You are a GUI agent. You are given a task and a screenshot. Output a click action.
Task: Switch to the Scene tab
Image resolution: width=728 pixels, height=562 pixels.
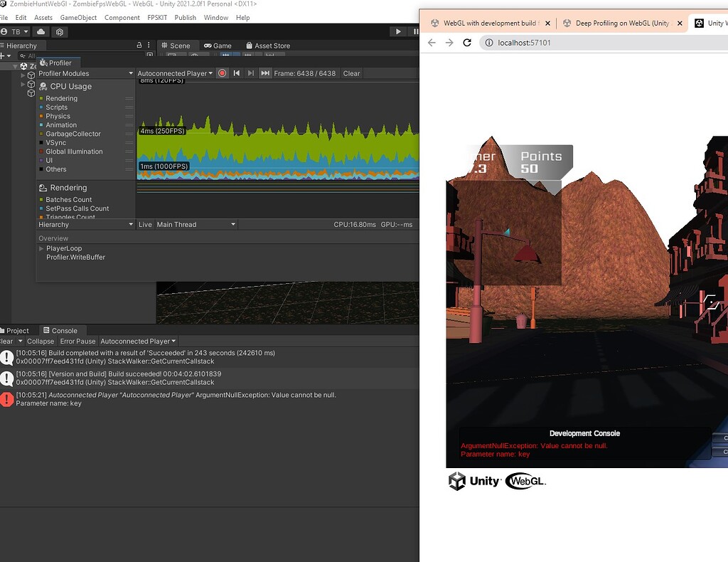(x=178, y=45)
